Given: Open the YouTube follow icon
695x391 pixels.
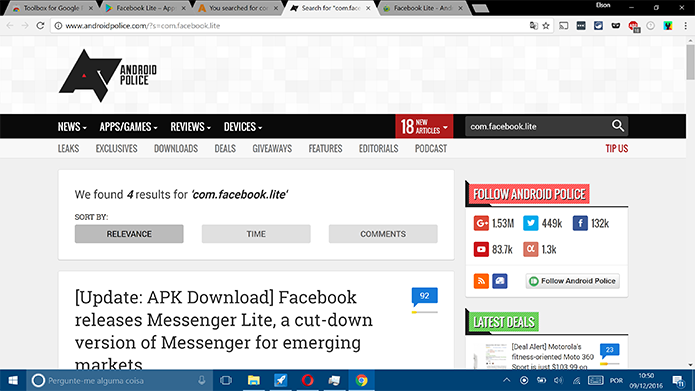Looking at the screenshot, I should (x=481, y=249).
